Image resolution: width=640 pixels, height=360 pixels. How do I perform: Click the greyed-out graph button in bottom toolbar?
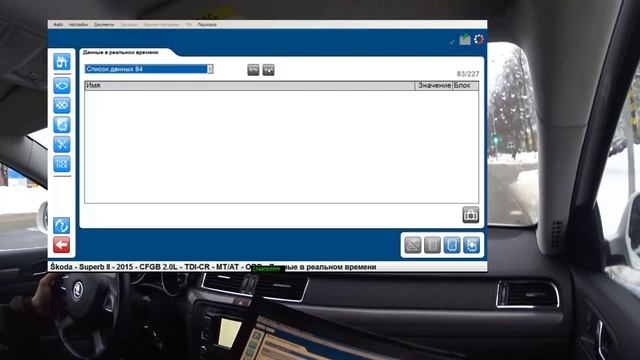413,245
